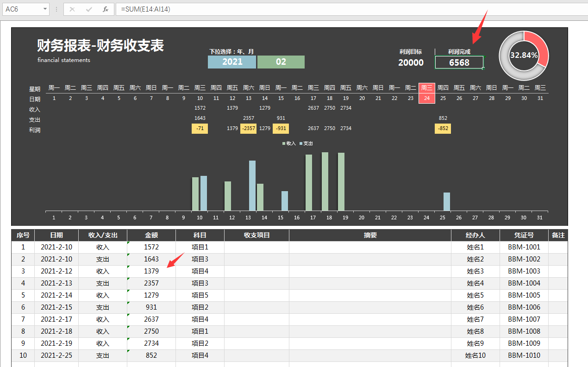The height and width of the screenshot is (367, 588).
Task: Click voucher number BBM-1005
Action: point(524,295)
